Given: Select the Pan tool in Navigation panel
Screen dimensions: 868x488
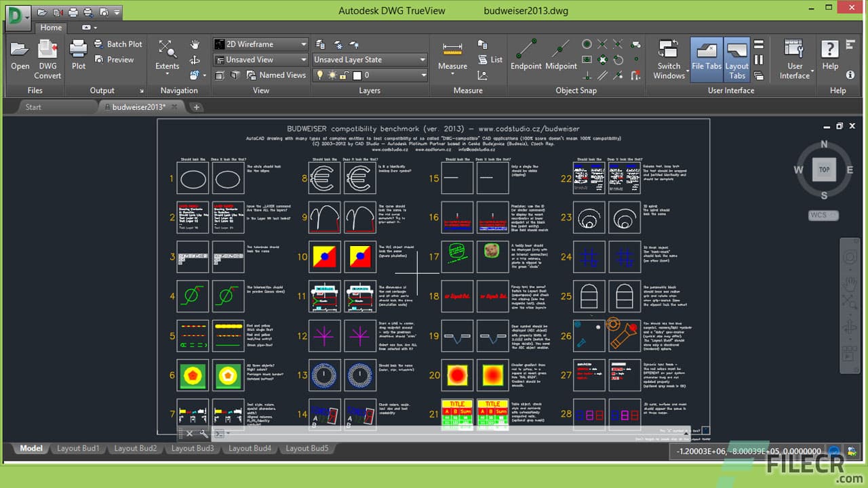Looking at the screenshot, I should pyautogui.click(x=195, y=44).
